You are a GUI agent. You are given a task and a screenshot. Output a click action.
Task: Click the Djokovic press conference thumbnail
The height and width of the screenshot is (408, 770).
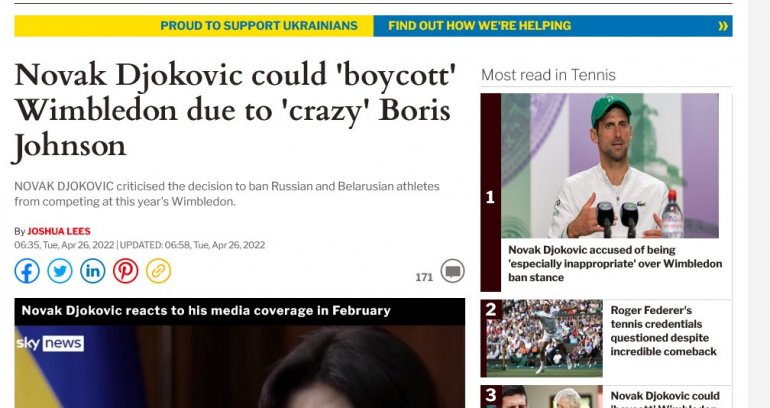click(x=609, y=166)
